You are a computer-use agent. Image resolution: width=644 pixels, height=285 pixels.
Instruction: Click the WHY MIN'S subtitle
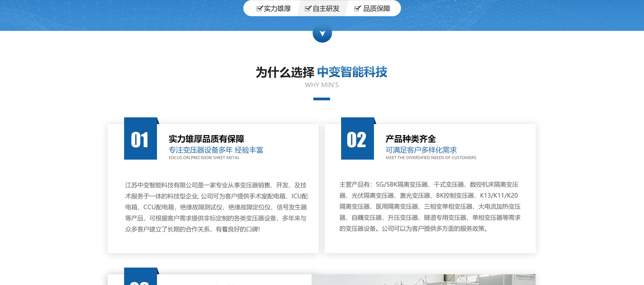pyautogui.click(x=322, y=85)
